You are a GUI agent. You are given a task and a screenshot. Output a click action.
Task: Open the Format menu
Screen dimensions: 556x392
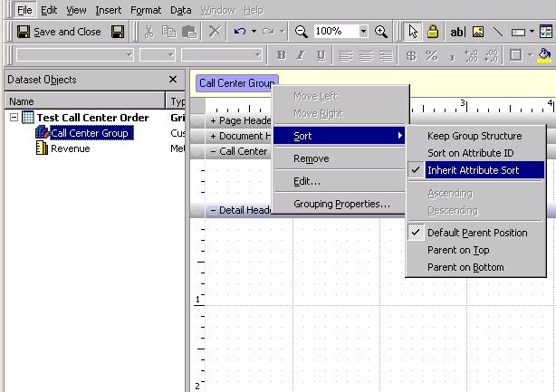[145, 10]
